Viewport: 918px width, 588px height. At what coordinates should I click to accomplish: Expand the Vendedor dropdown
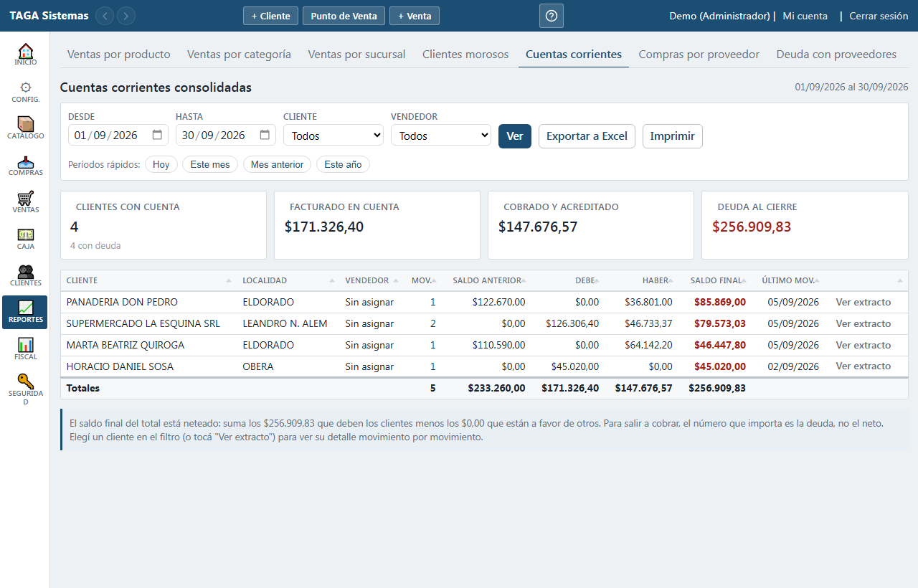[x=441, y=135]
